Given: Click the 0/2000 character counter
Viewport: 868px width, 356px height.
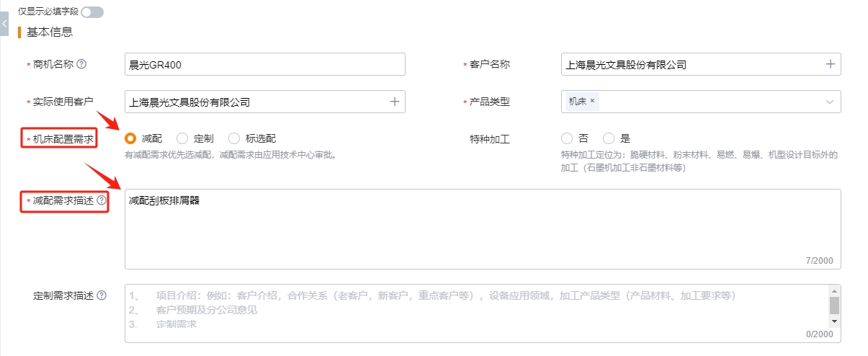Looking at the screenshot, I should click(x=820, y=334).
